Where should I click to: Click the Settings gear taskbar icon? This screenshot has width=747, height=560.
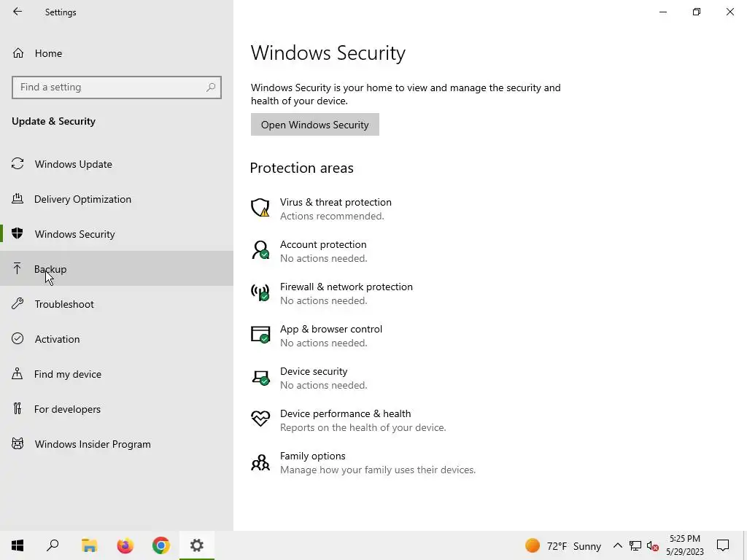(197, 545)
